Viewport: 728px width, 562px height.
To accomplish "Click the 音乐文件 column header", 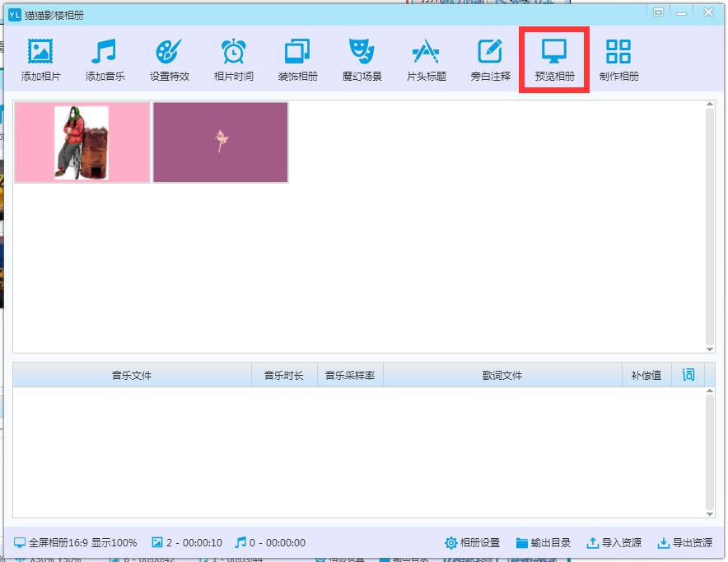I will (x=132, y=375).
